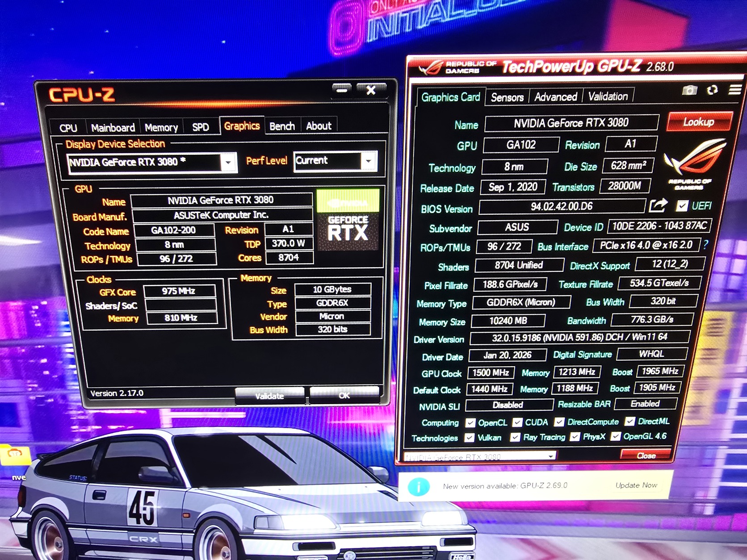Click the Shaders value 8704 Unified

[519, 265]
